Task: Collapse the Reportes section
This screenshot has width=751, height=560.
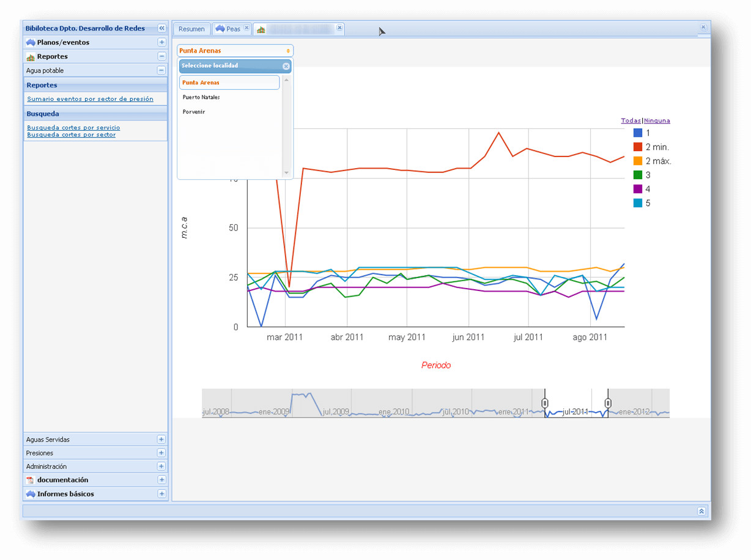Action: click(161, 56)
